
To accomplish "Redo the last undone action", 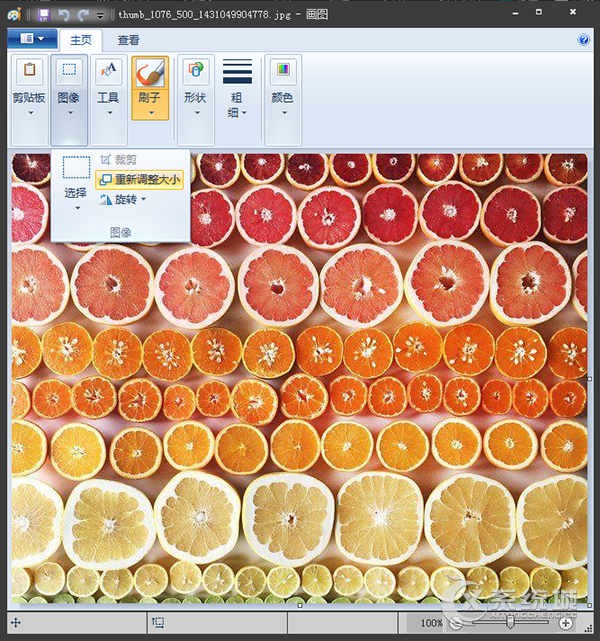I will [84, 15].
